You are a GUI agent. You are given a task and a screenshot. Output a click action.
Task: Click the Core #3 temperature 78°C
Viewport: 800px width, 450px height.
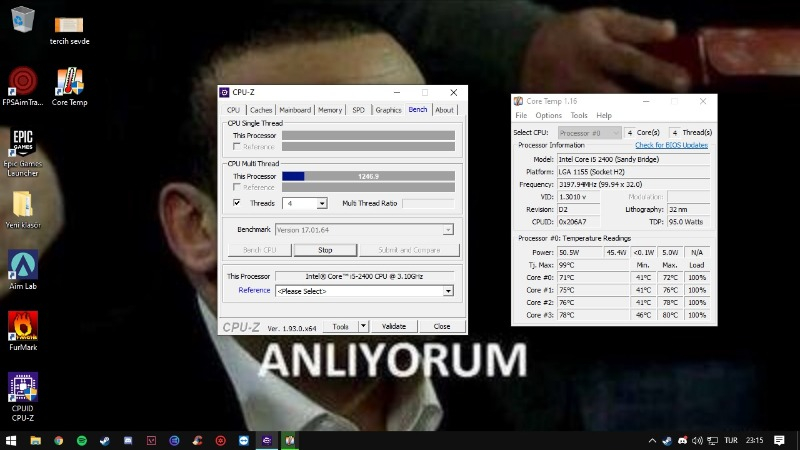click(593, 315)
